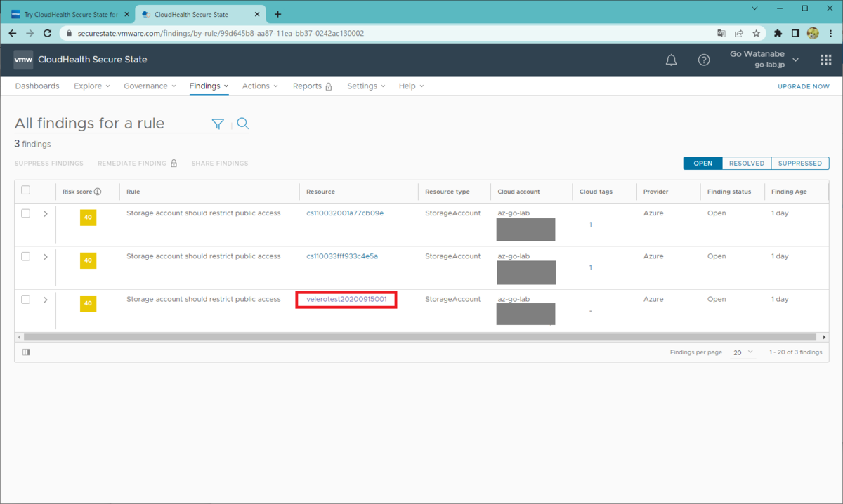Image resolution: width=843 pixels, height=504 pixels.
Task: Open the tab search chevron in title bar
Action: click(x=754, y=8)
